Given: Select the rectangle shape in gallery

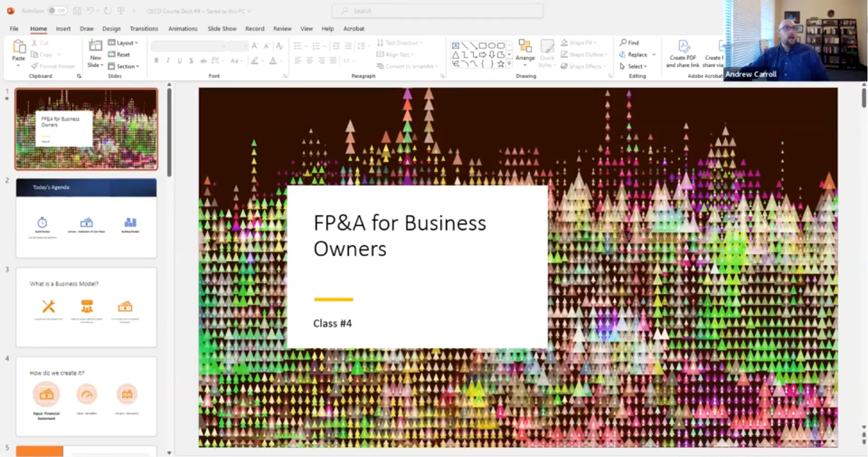Looking at the screenshot, I should click(x=482, y=46).
